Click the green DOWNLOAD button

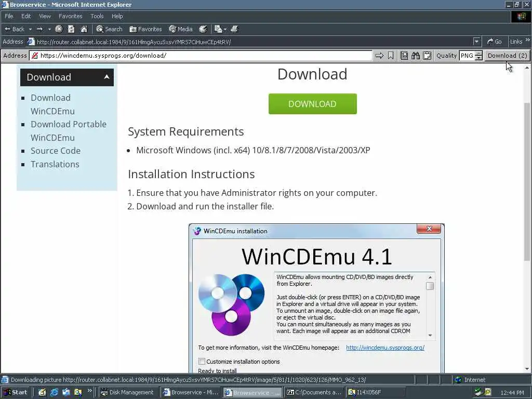coord(312,104)
